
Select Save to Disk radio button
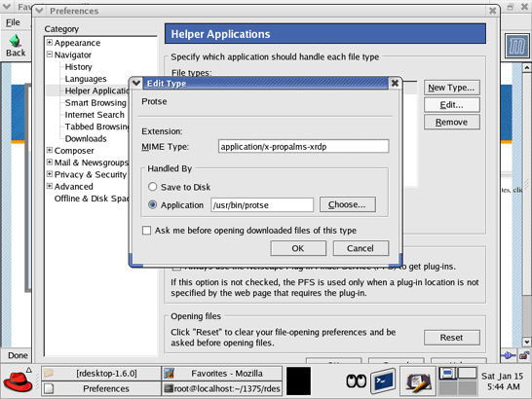click(153, 187)
